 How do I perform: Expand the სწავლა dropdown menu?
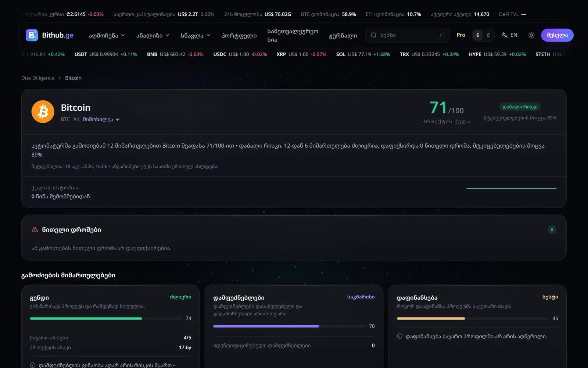click(x=195, y=35)
